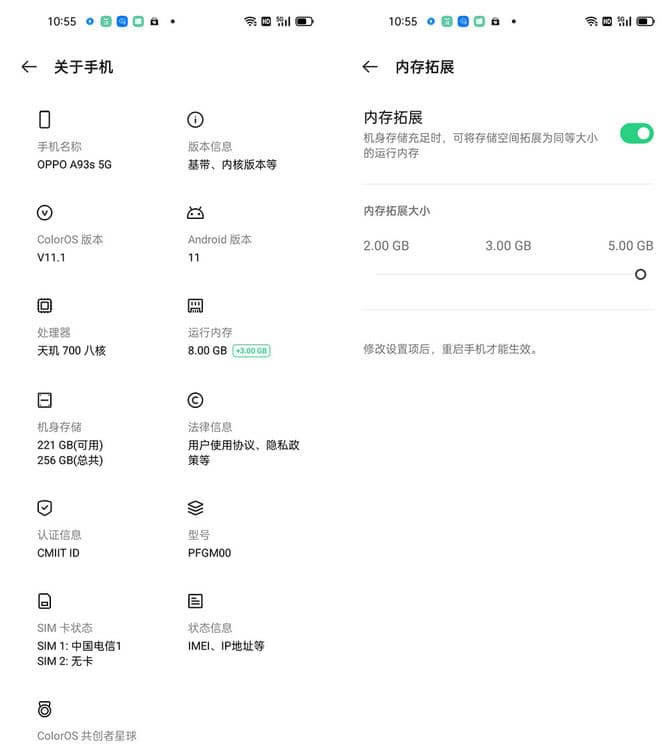
Task: Tap the 关于手机 page title
Action: pyautogui.click(x=84, y=67)
